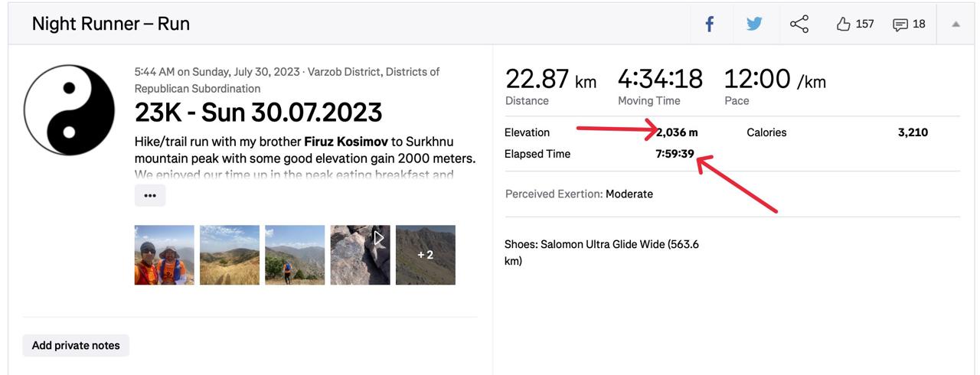Give kudos with thumbs-up icon
This screenshot has height=375, width=980.
pos(844,24)
